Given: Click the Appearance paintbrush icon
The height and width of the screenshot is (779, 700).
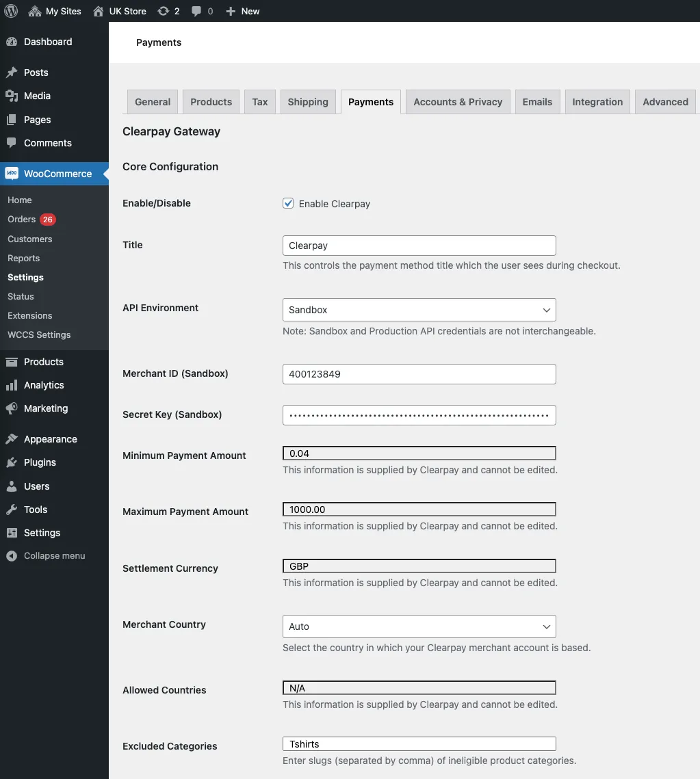Looking at the screenshot, I should pyautogui.click(x=12, y=439).
